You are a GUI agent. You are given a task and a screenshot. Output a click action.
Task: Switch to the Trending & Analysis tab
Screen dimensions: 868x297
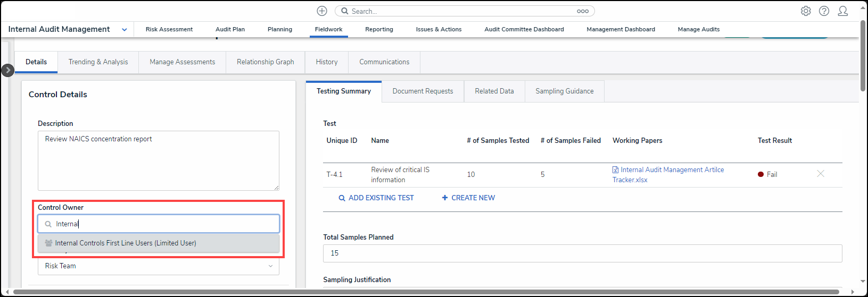coord(98,62)
